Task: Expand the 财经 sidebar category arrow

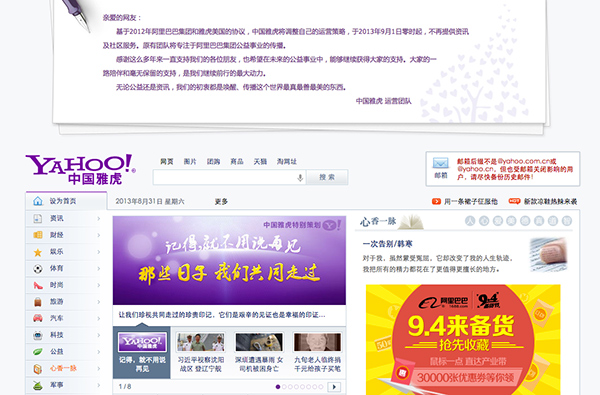Action: (x=99, y=235)
